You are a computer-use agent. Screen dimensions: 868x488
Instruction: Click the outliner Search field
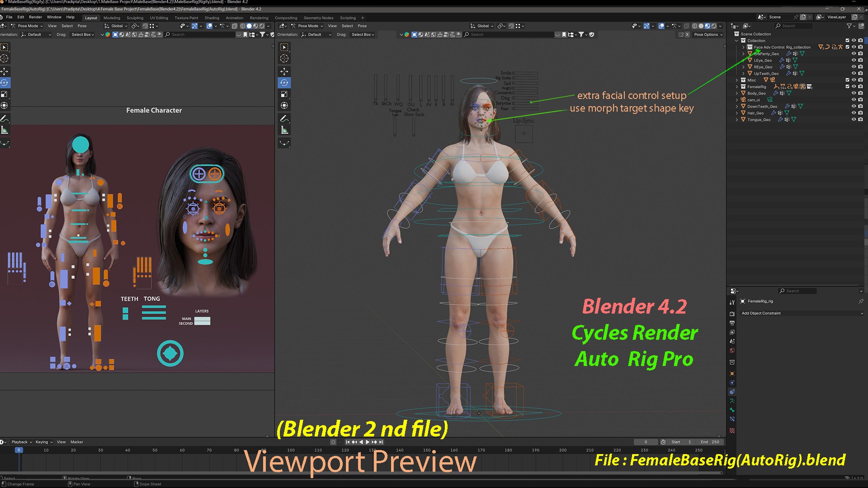[793, 26]
